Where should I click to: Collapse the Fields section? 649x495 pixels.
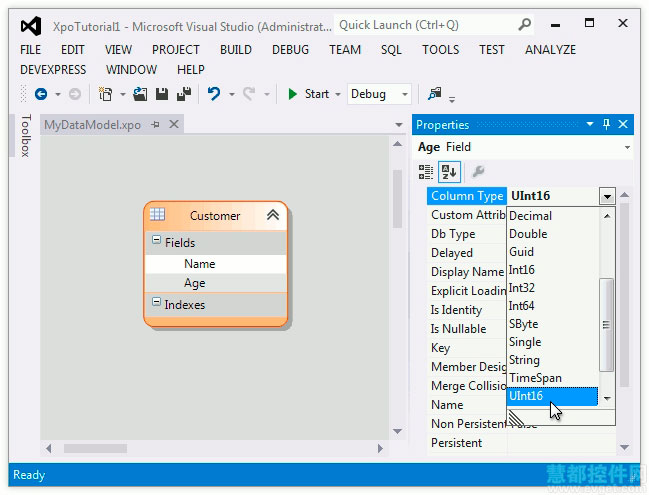coord(156,240)
